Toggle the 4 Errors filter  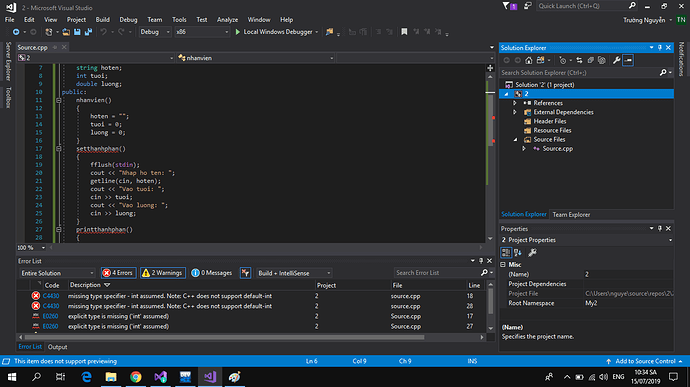click(x=118, y=273)
